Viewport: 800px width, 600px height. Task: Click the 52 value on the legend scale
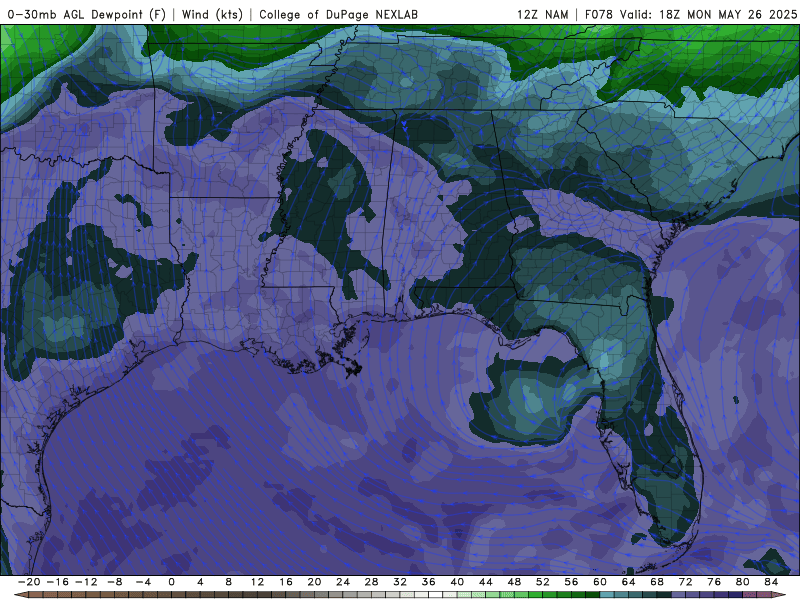[543, 582]
